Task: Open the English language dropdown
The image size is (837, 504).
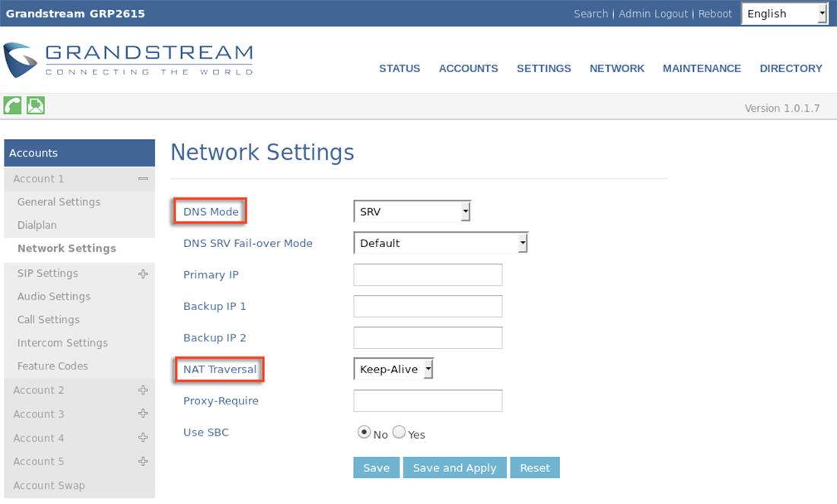Action: tap(784, 14)
